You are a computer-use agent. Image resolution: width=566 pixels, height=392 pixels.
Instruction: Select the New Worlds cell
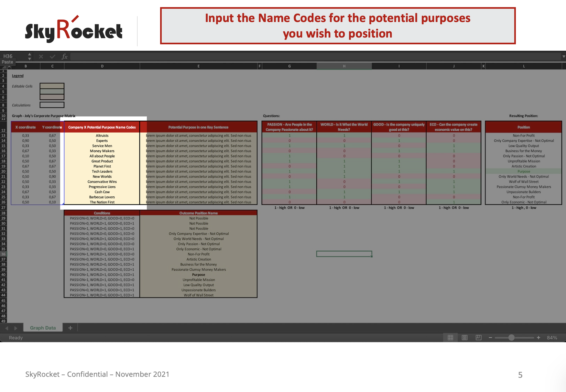click(102, 177)
